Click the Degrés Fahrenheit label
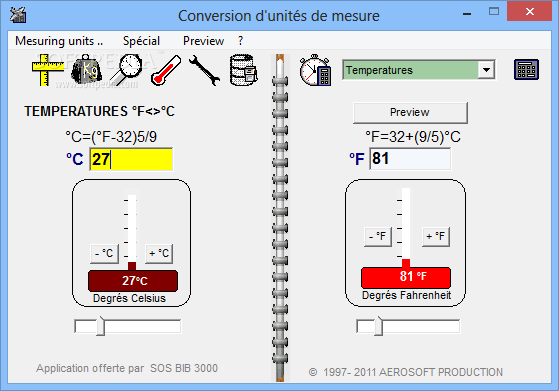This screenshot has height=391, width=559. pos(406,295)
